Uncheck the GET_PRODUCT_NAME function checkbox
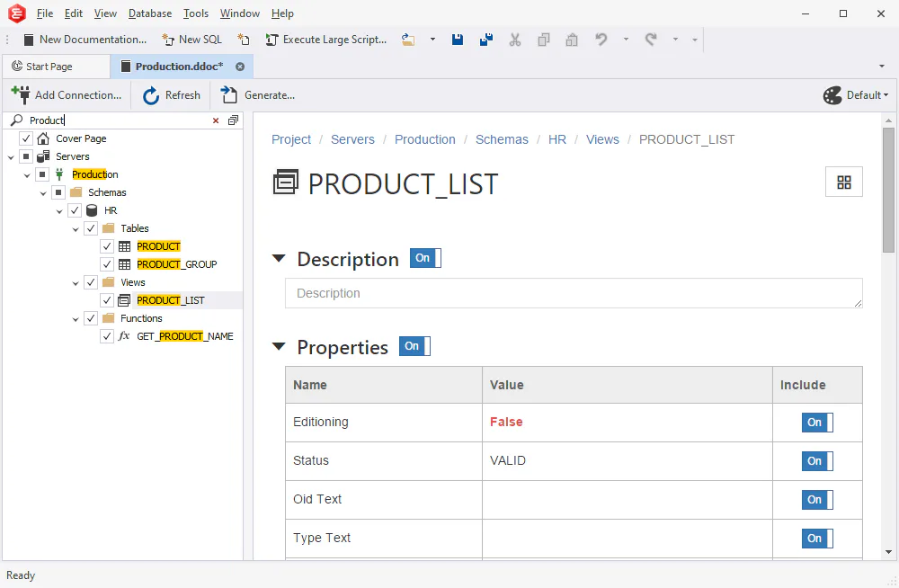This screenshot has width=899, height=588. tap(107, 336)
